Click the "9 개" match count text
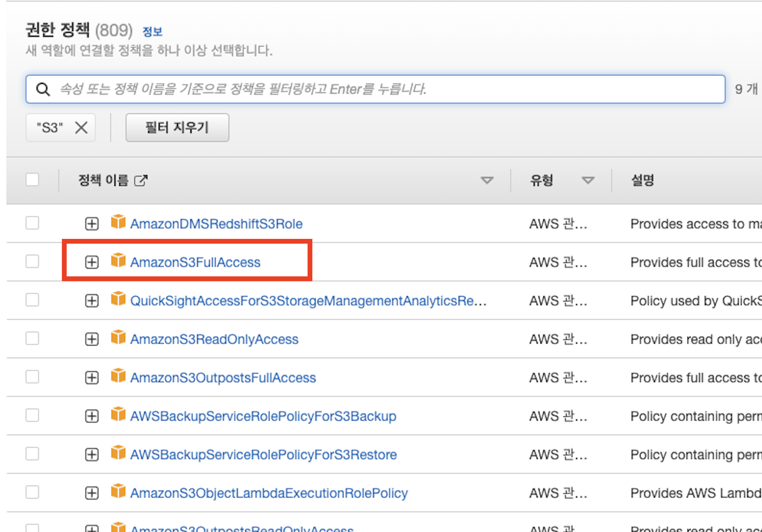Viewport: 762px width, 532px height. pyautogui.click(x=746, y=89)
